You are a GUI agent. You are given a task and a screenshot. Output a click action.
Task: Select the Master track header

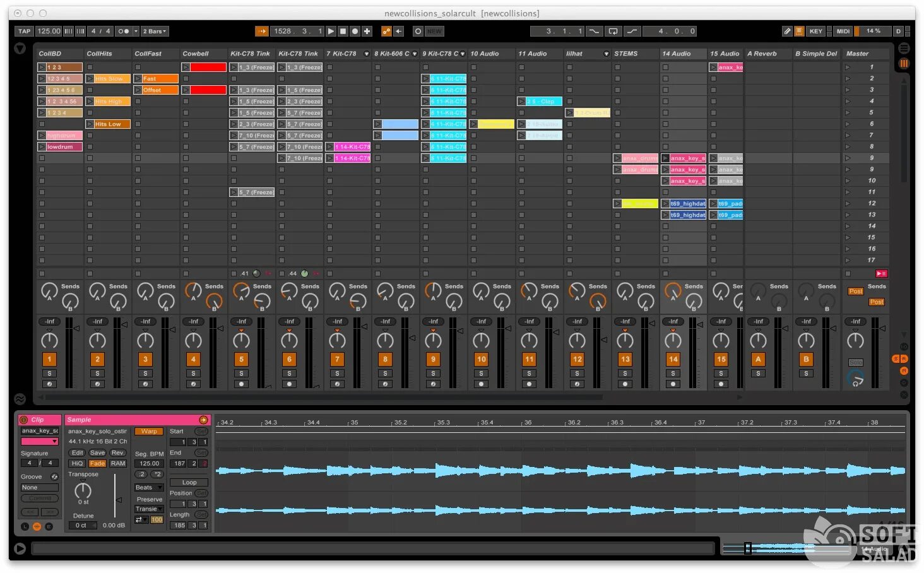(x=866, y=54)
